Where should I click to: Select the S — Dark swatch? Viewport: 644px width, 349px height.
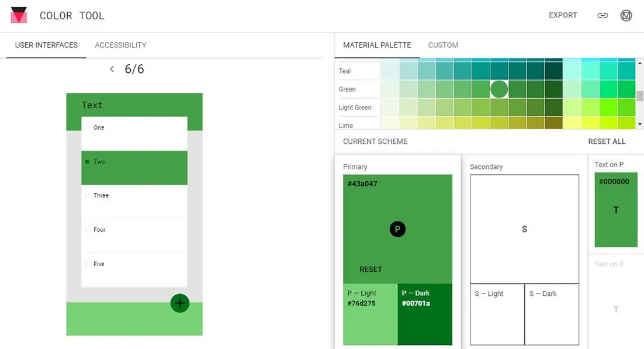552,314
